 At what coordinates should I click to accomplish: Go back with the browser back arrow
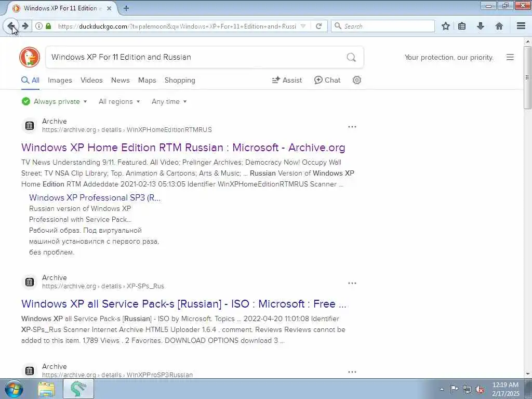pyautogui.click(x=11, y=26)
